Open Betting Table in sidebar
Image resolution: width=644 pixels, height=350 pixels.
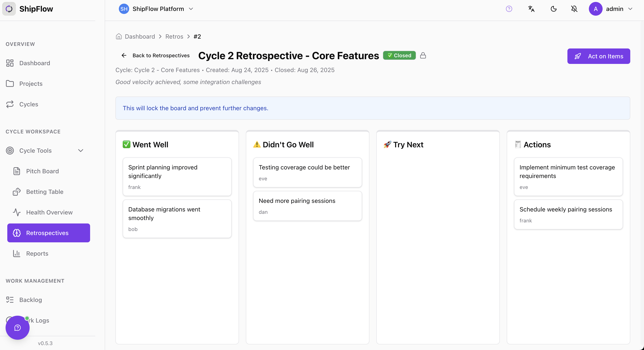[x=45, y=192]
